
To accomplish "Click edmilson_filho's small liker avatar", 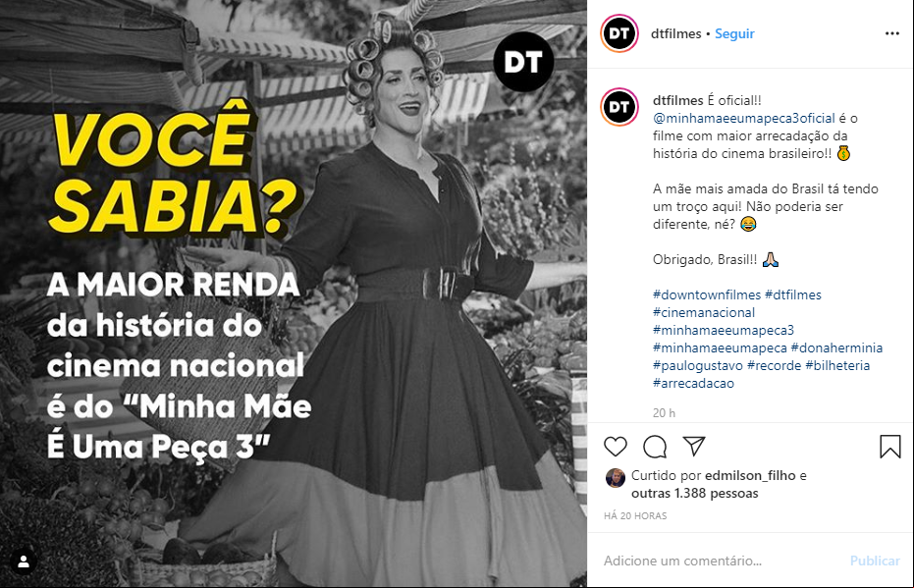I will [x=615, y=478].
